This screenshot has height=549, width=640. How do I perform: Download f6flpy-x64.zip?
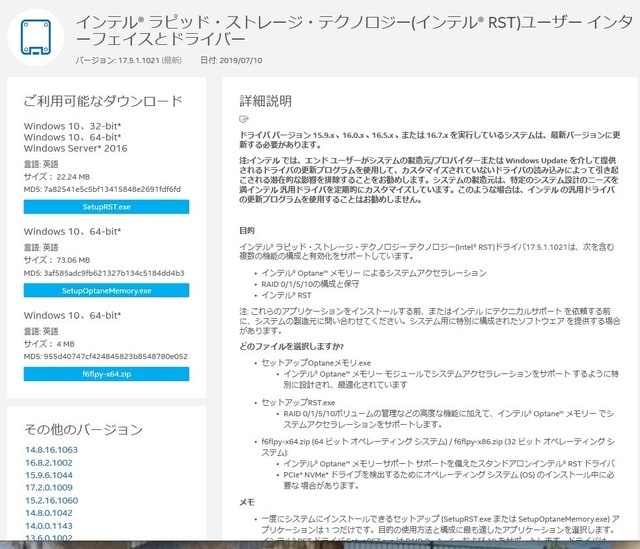(x=106, y=374)
